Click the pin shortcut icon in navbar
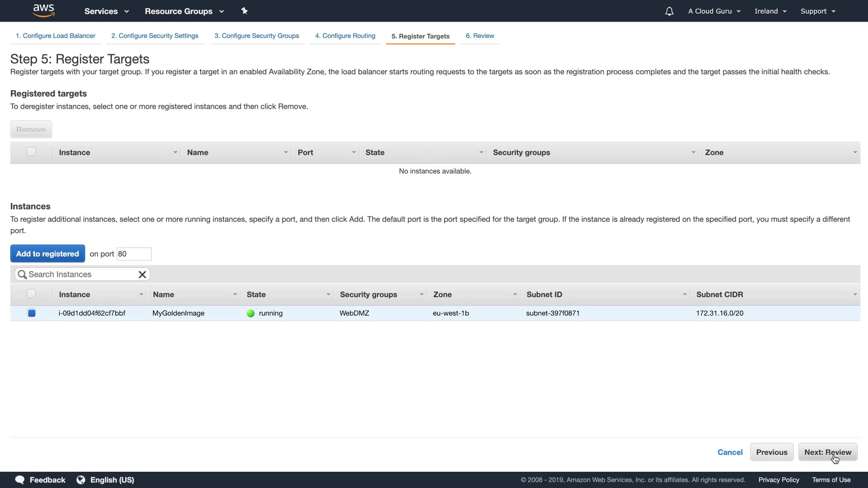 click(x=245, y=11)
